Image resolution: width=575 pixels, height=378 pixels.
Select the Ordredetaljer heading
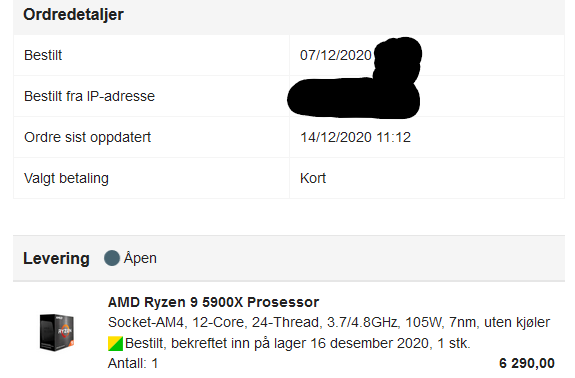pyautogui.click(x=73, y=15)
